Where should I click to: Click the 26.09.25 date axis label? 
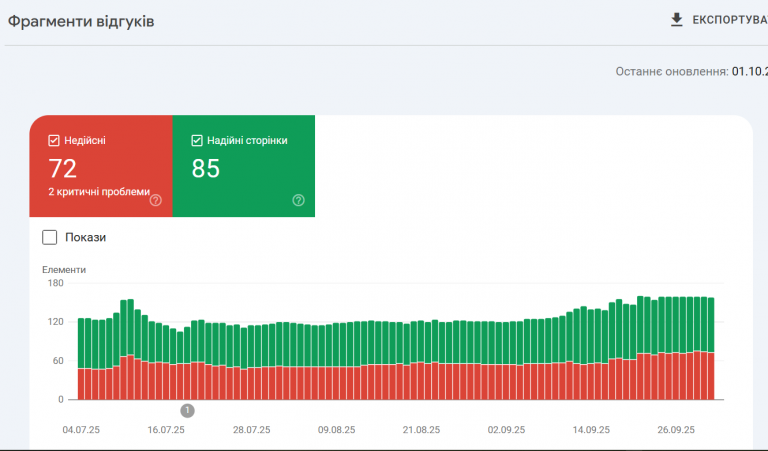click(676, 430)
